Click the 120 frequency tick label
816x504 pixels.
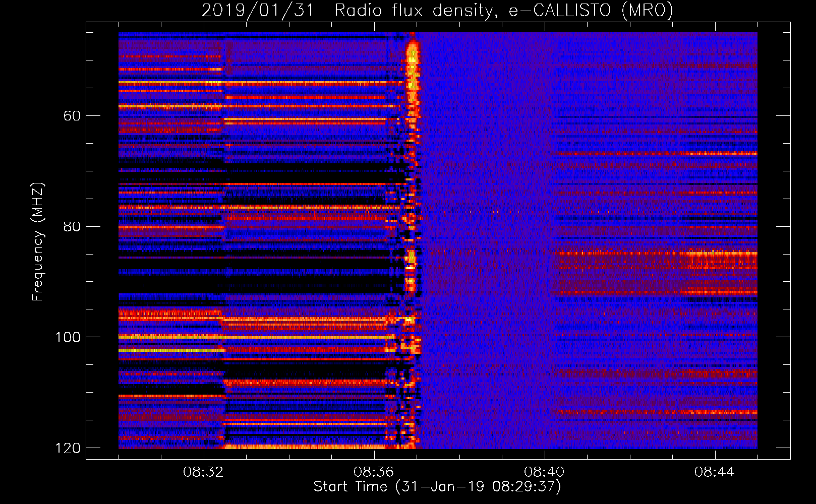tap(68, 448)
